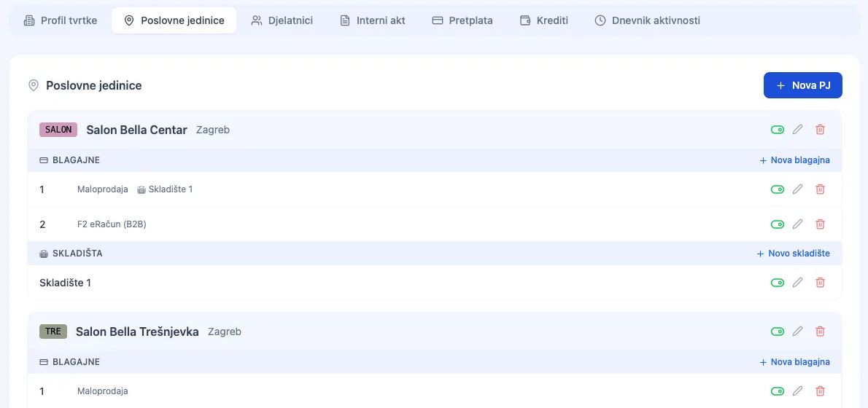Delete Salon Bella Centar business unit

[821, 130]
